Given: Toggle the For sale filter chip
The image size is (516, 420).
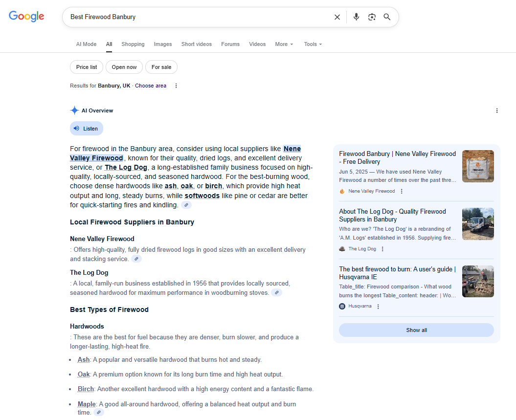Looking at the screenshot, I should 161,67.
